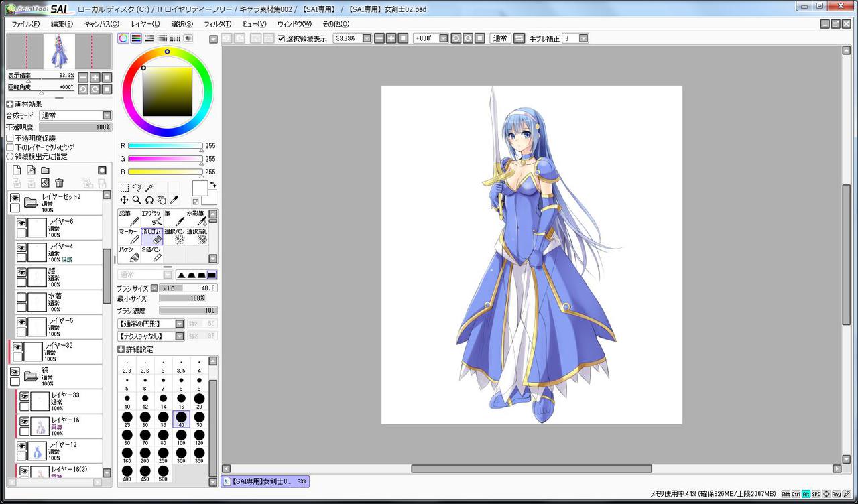Viewport: 858px width, 504px height.
Task: Select the rectangular selection tool
Action: pyautogui.click(x=125, y=188)
